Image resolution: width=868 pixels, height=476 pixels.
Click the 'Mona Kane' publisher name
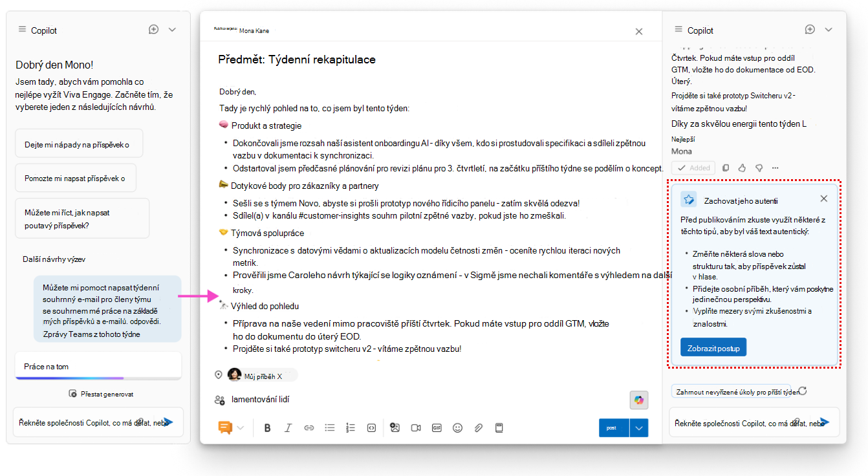pos(254,30)
